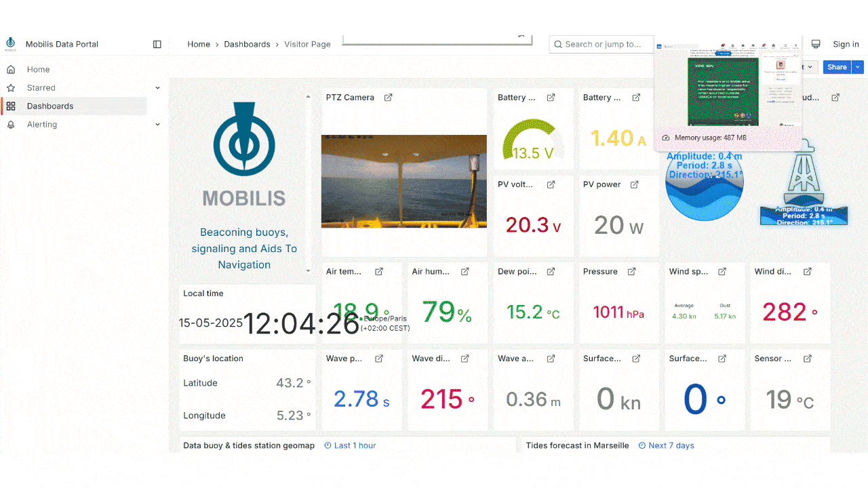Click the Sign in link
868x488 pixels.
[846, 44]
